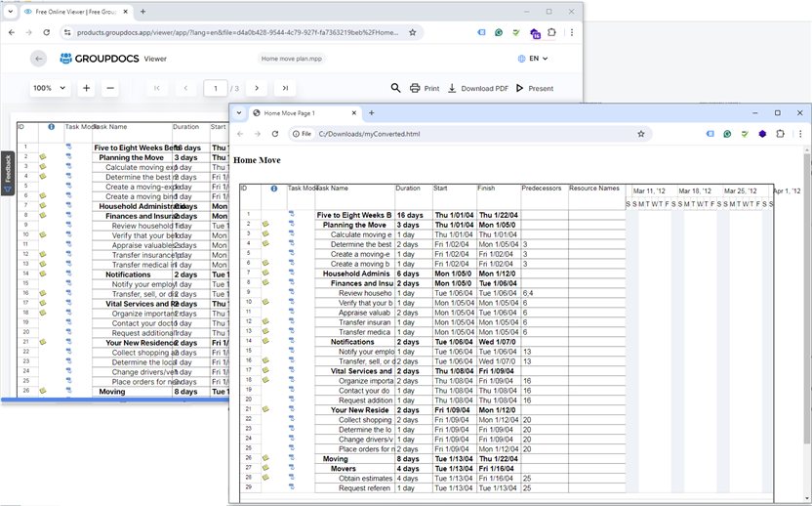The width and height of the screenshot is (812, 506).
Task: Open the 100% zoom level dropdown
Action: pos(49,88)
